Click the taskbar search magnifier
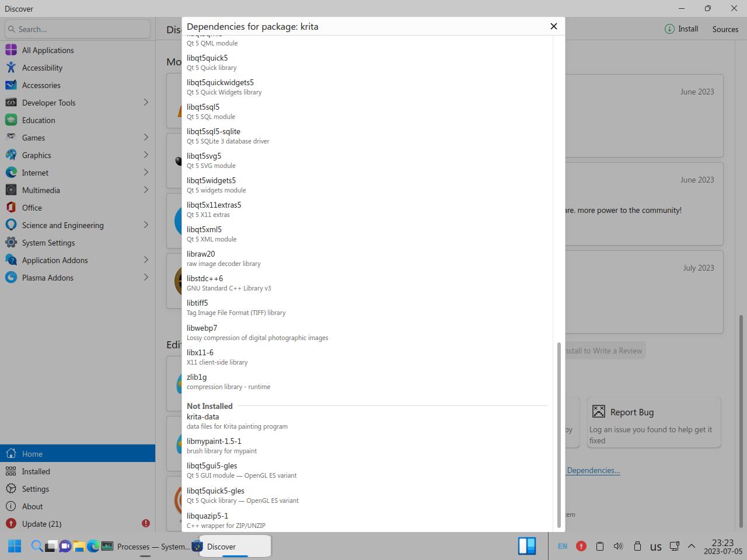This screenshot has height=560, width=747. (36, 546)
